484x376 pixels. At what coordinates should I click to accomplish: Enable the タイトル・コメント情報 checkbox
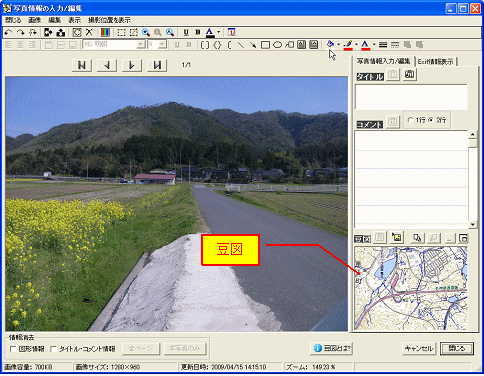click(53, 349)
